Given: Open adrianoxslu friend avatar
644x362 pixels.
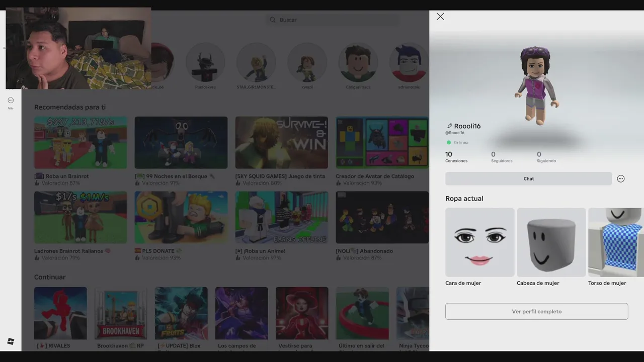Looking at the screenshot, I should tap(409, 63).
